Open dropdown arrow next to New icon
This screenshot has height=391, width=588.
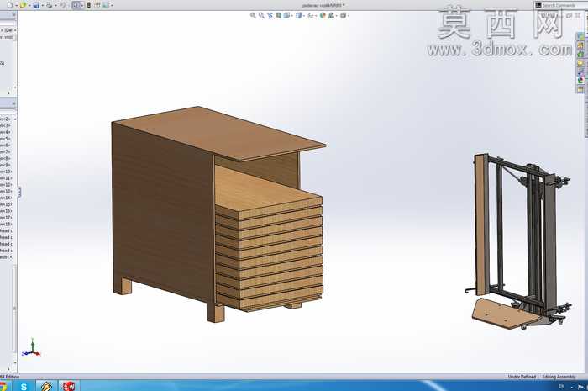click(x=17, y=6)
